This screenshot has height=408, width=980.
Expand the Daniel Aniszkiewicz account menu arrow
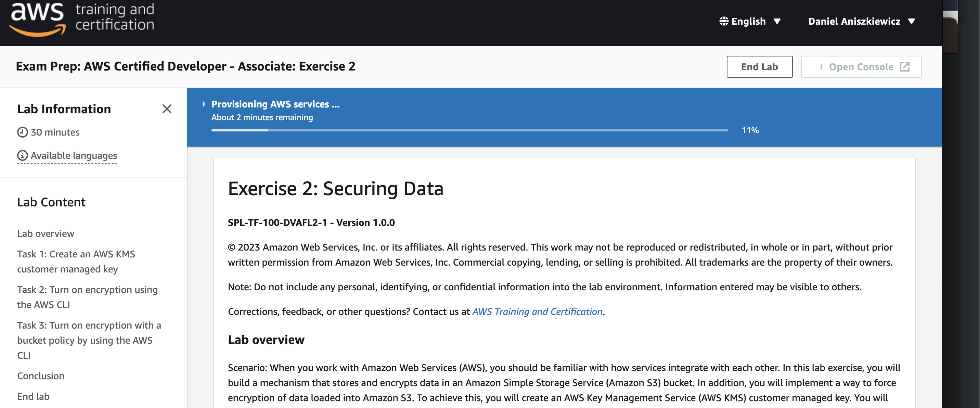(911, 21)
